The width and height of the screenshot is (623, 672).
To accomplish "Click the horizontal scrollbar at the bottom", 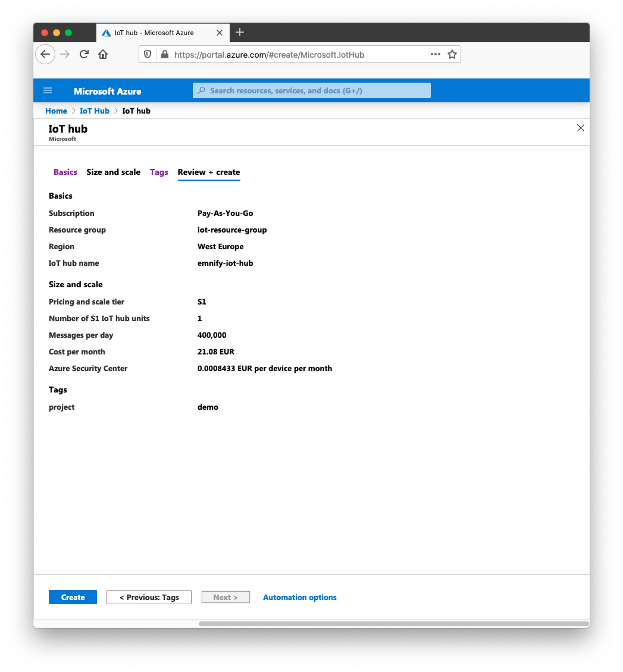I will point(393,623).
